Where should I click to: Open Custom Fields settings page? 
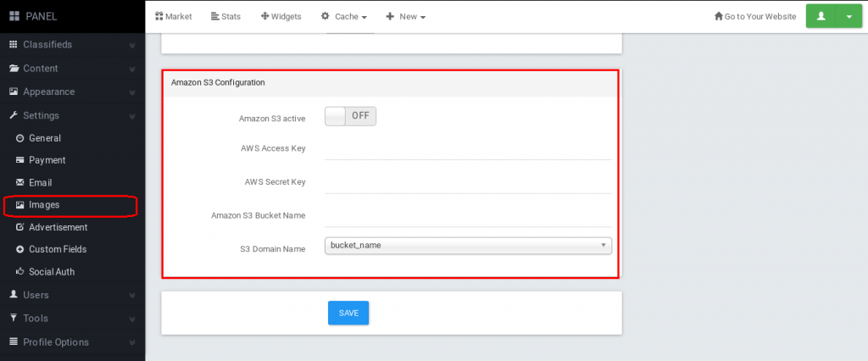pos(58,249)
